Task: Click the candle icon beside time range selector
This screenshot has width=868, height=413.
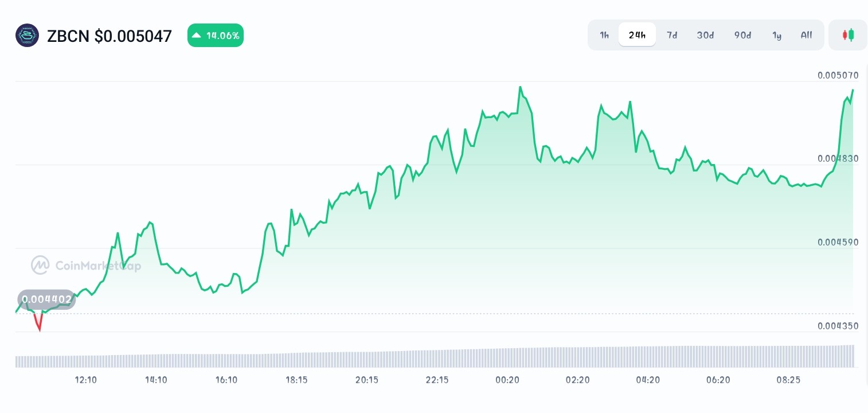Action: pos(847,35)
